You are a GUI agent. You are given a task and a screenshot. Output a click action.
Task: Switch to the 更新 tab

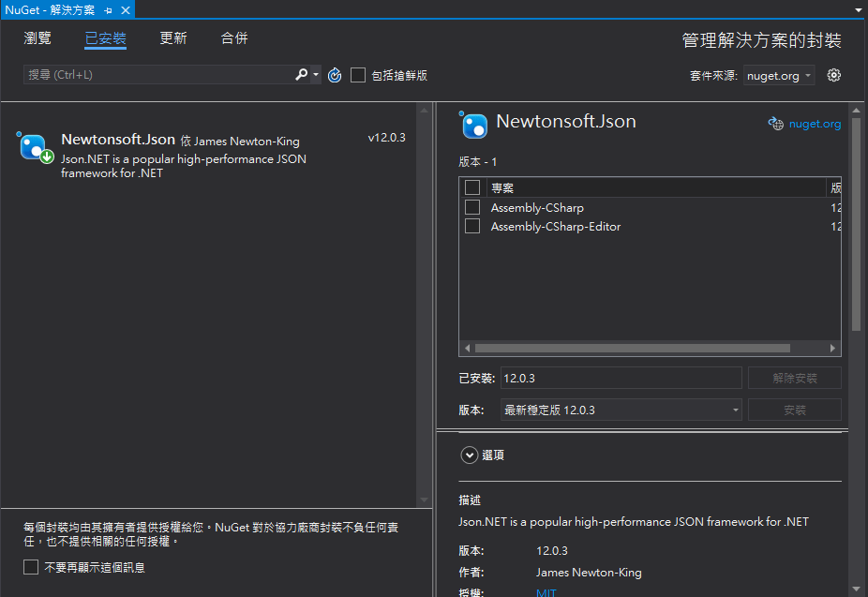point(173,38)
